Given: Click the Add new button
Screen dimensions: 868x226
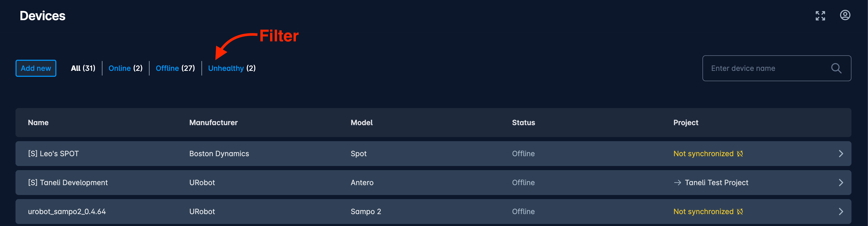Looking at the screenshot, I should pos(36,68).
